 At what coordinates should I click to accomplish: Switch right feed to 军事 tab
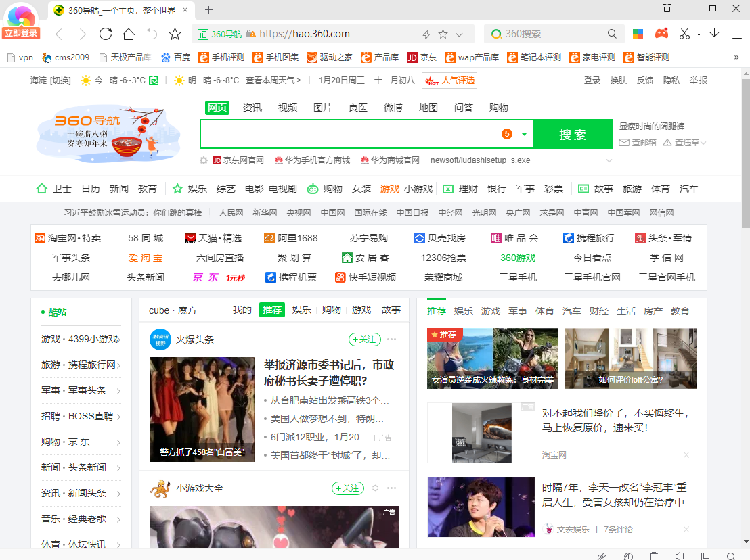point(518,311)
